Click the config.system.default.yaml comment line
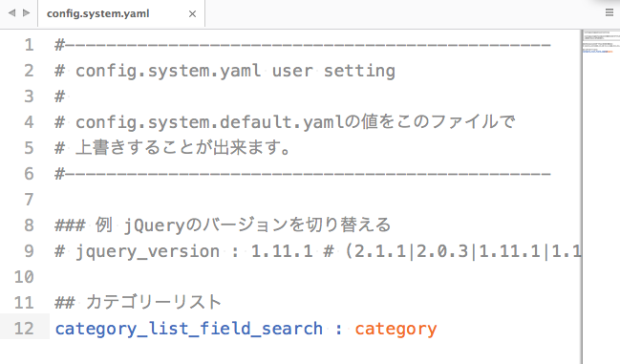Viewport: 620px width, 364px height. coord(285,122)
